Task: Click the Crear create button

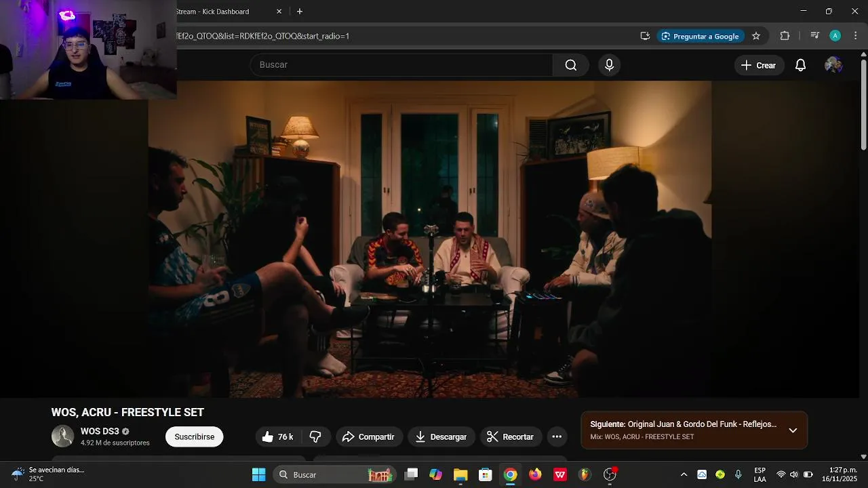Action: click(x=759, y=65)
